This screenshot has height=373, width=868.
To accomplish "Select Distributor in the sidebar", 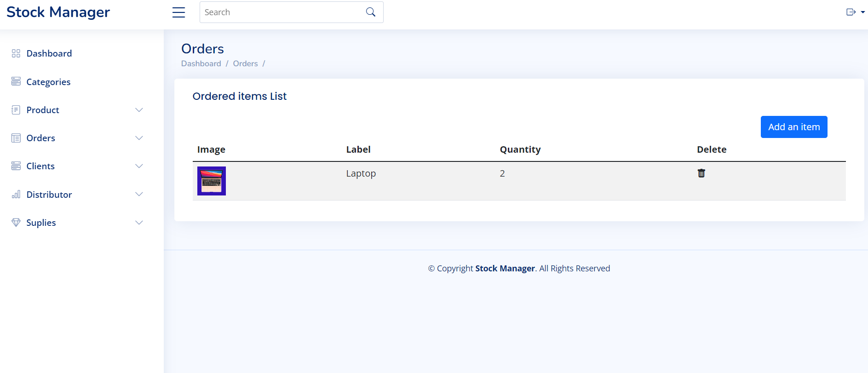I will tap(49, 195).
